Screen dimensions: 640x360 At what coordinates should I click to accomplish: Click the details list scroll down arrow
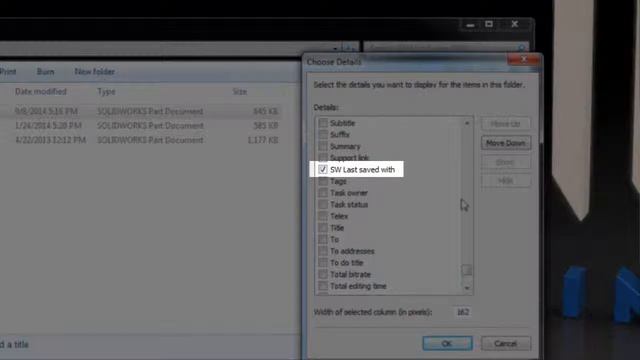tap(467, 288)
